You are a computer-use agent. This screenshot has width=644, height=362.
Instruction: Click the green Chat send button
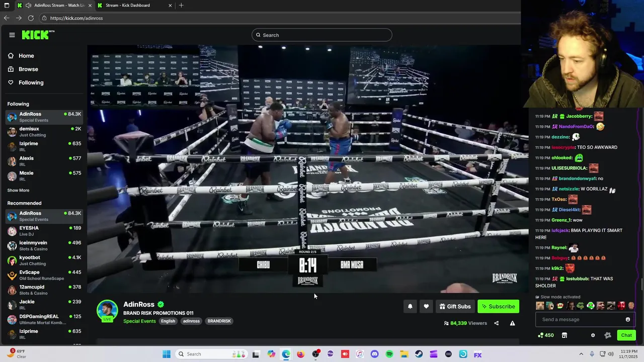626,335
